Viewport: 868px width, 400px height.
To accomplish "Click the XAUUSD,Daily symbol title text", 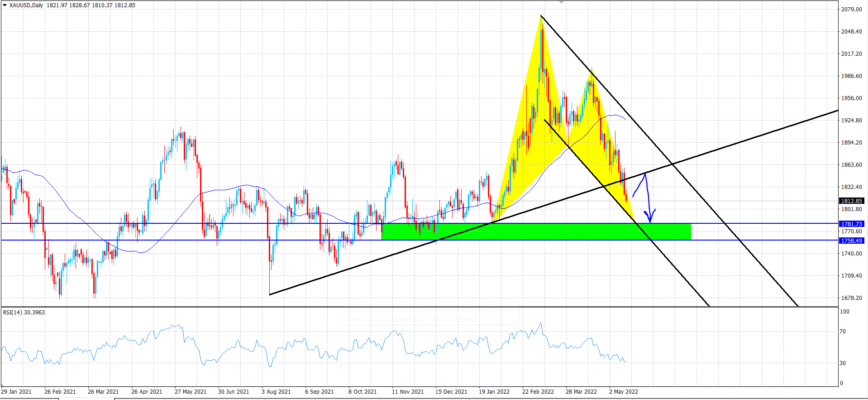I will coord(26,5).
